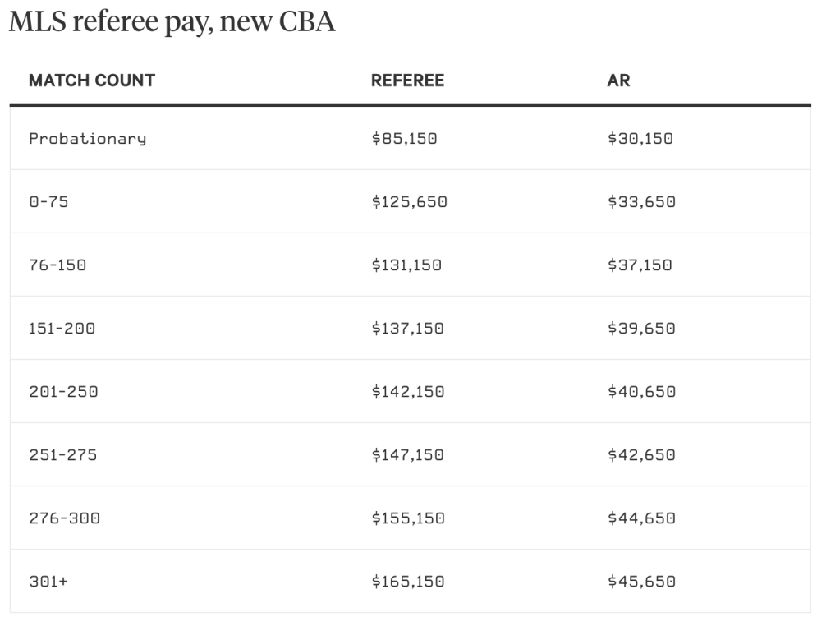The height and width of the screenshot is (640, 840).
Task: Select the 201-250 match count cell
Action: (x=63, y=391)
